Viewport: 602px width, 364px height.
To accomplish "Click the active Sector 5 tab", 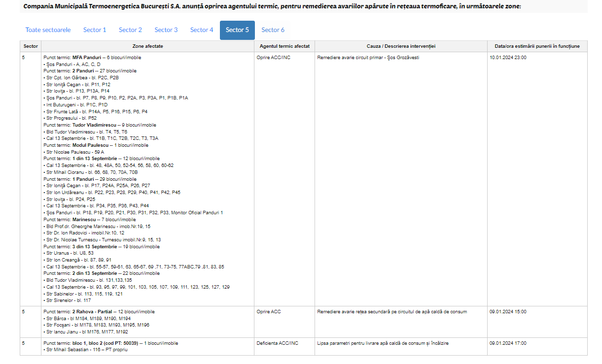I will click(237, 30).
